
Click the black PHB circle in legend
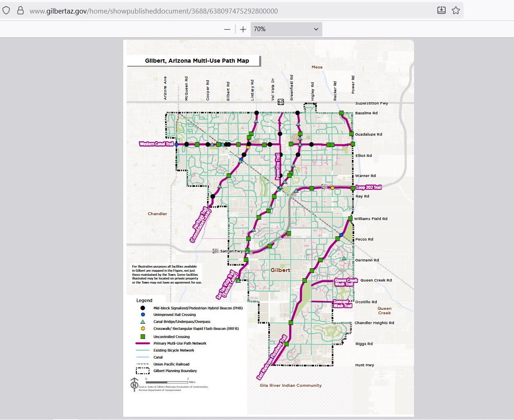tap(143, 308)
